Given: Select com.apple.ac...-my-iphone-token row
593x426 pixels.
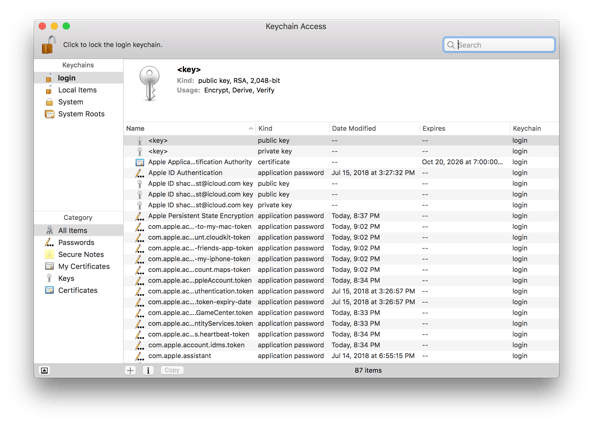Looking at the screenshot, I should pyautogui.click(x=341, y=259).
